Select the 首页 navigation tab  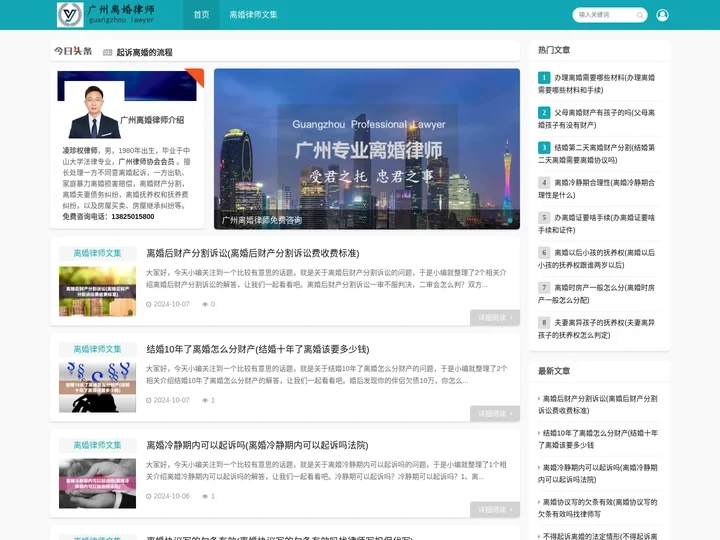tap(201, 15)
